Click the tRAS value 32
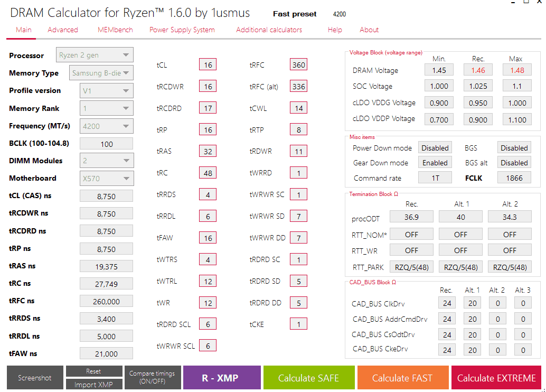The width and height of the screenshot is (546, 392). click(208, 151)
